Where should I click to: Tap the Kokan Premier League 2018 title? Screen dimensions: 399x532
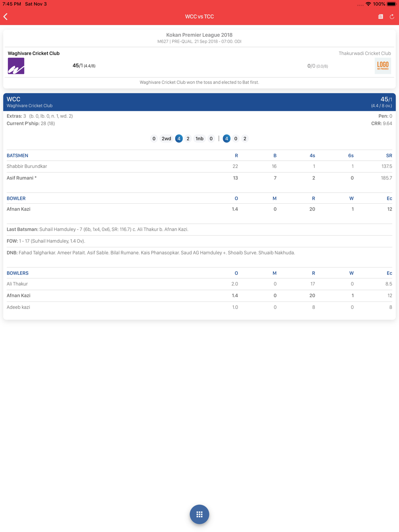pyautogui.click(x=199, y=35)
